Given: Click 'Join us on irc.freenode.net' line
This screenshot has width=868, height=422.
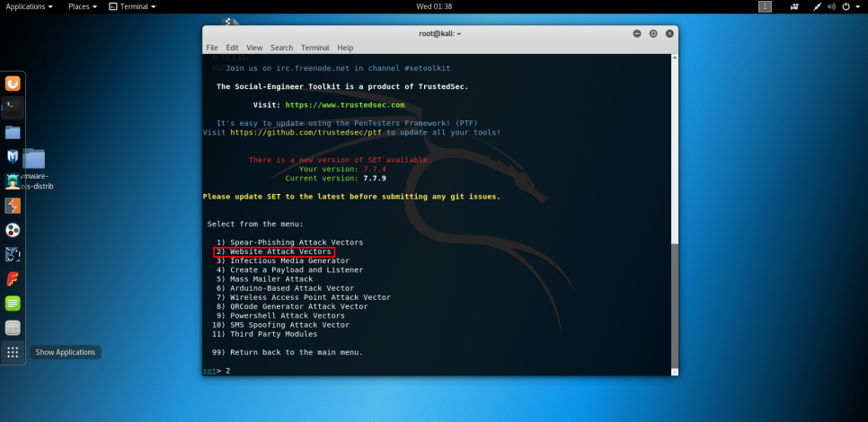Looking at the screenshot, I should click(x=338, y=68).
